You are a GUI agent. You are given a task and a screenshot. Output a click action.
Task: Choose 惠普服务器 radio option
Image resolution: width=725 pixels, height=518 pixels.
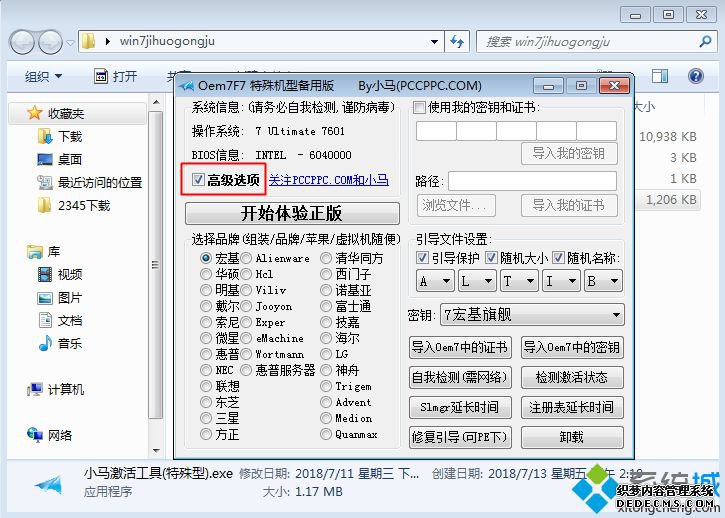[246, 370]
